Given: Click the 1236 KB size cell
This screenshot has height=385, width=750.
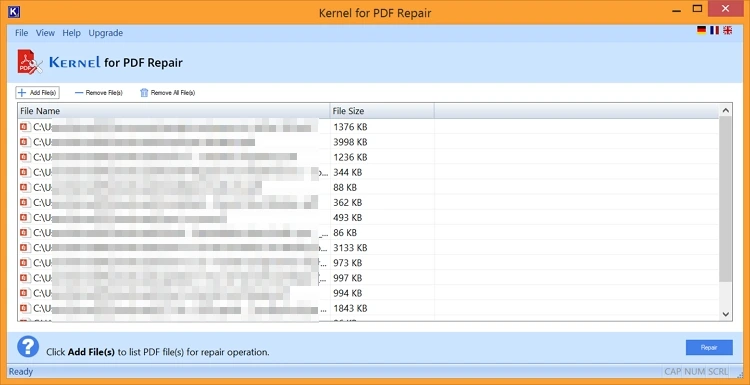Looking at the screenshot, I should pos(382,157).
